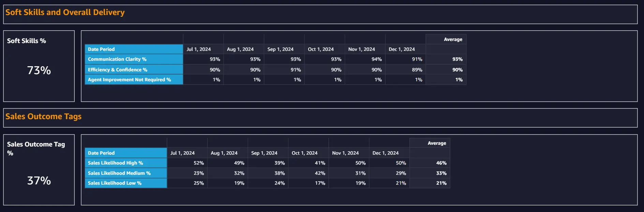Click Dec 1, 2024 column in Soft Skills table
The height and width of the screenshot is (212, 644).
[402, 49]
